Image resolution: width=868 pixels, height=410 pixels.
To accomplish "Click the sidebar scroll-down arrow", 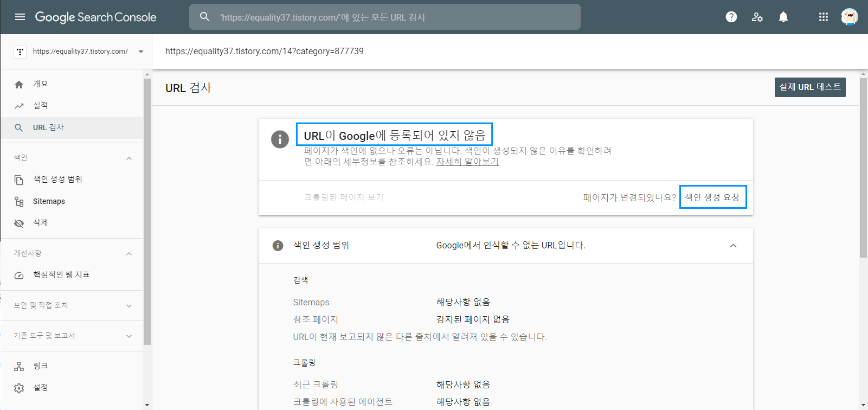I will point(147,405).
